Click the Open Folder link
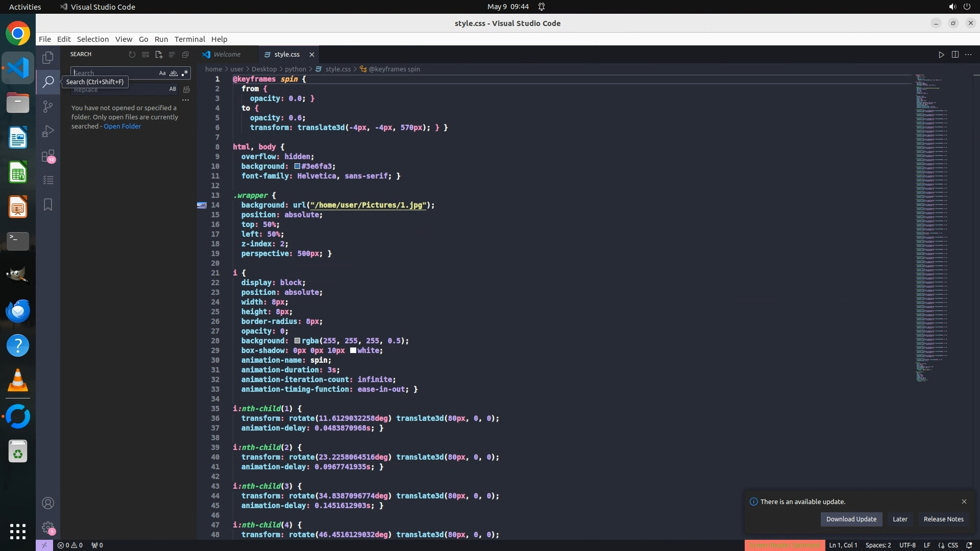Viewport: 980px width, 551px height. tap(122, 127)
